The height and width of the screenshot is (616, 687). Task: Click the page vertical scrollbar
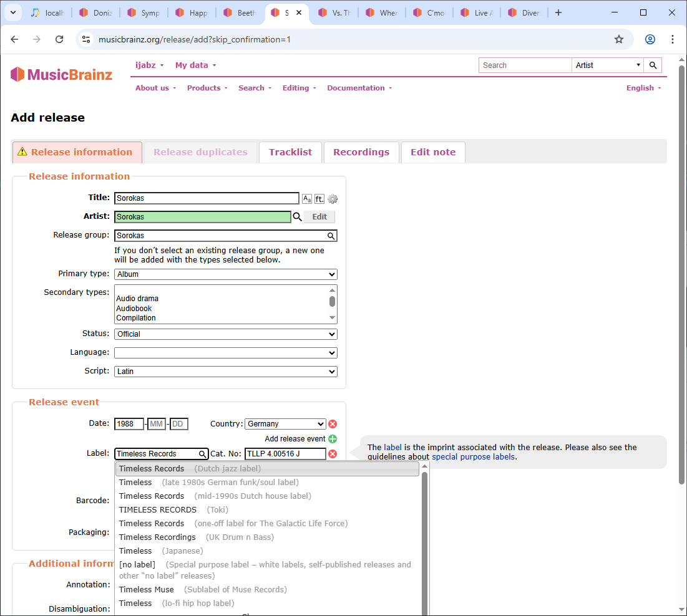(x=681, y=275)
